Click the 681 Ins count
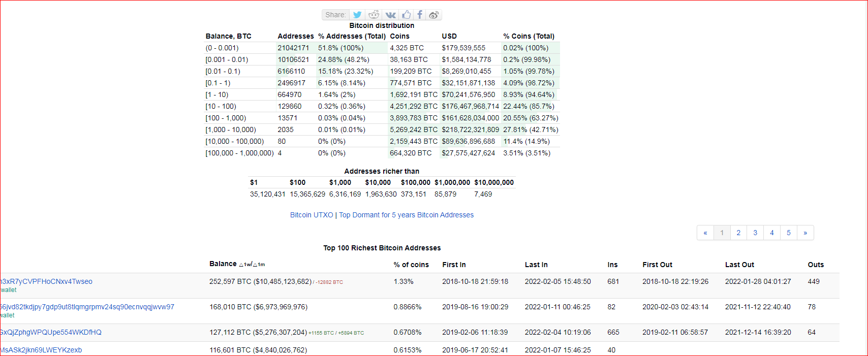 pyautogui.click(x=613, y=281)
